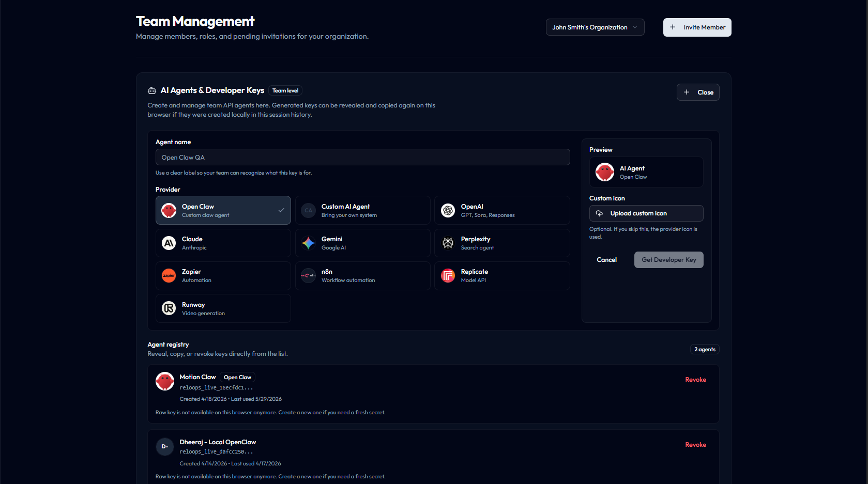Click the Custom AI Agent provider icon
This screenshot has width=868, height=484.
coord(309,210)
